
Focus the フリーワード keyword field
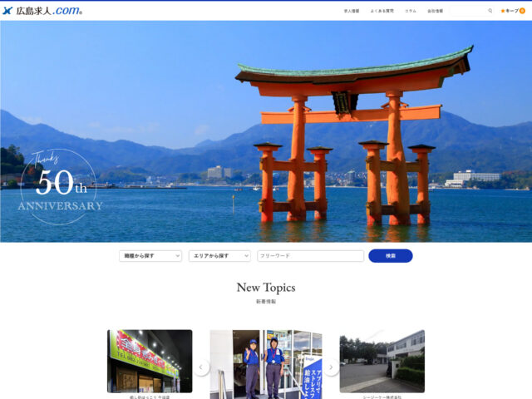pyautogui.click(x=310, y=256)
